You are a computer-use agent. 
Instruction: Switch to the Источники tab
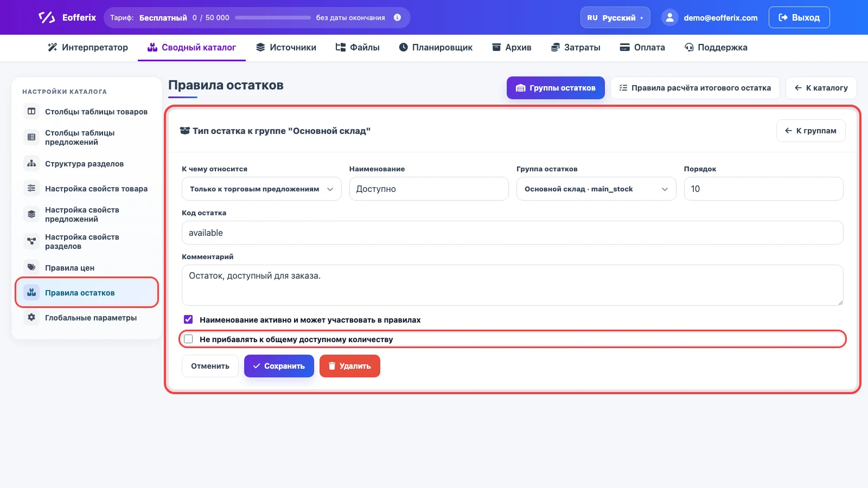pos(286,47)
